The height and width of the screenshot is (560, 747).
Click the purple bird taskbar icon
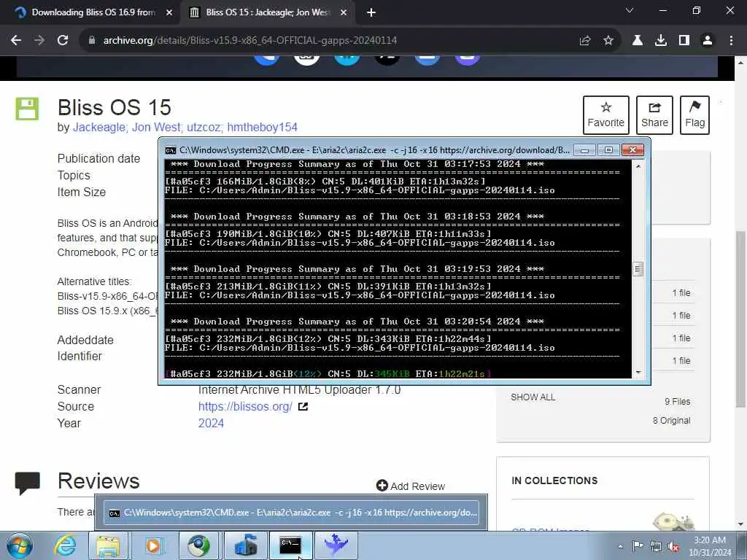coord(336,545)
